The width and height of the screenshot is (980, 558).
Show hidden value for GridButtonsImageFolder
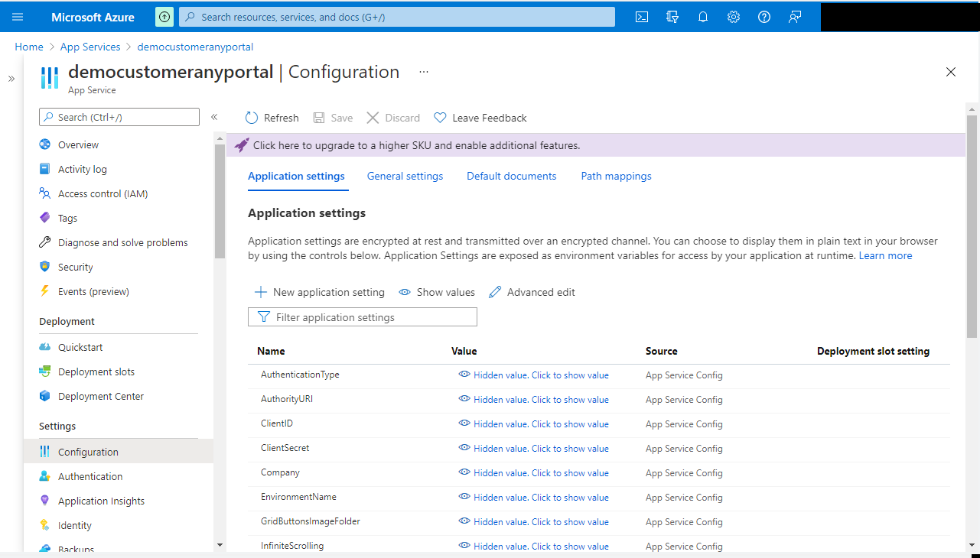coord(533,522)
